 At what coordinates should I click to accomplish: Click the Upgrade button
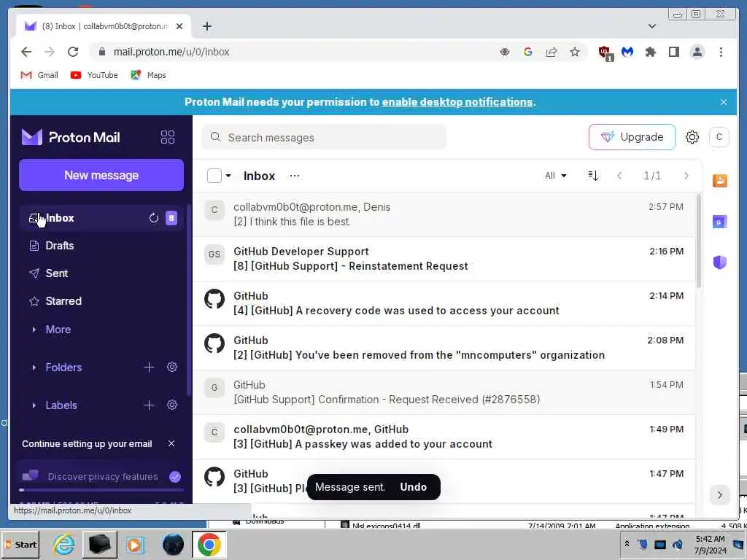tap(632, 137)
